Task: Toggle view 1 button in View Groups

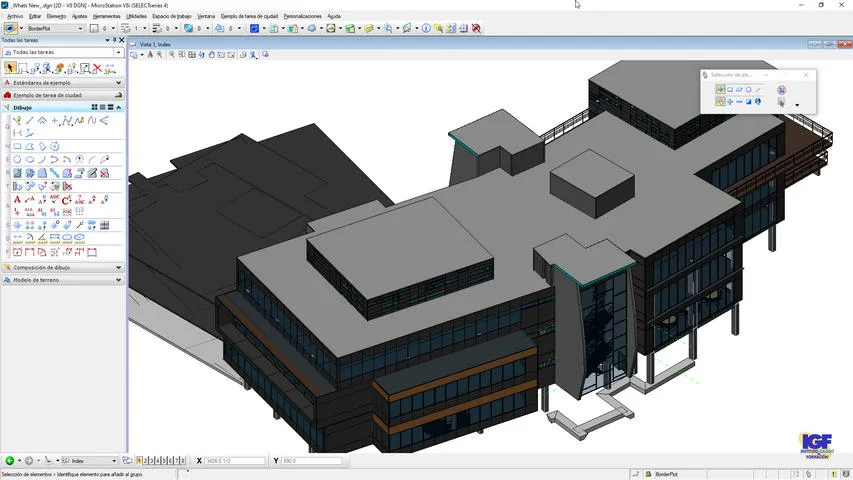Action: 139,461
